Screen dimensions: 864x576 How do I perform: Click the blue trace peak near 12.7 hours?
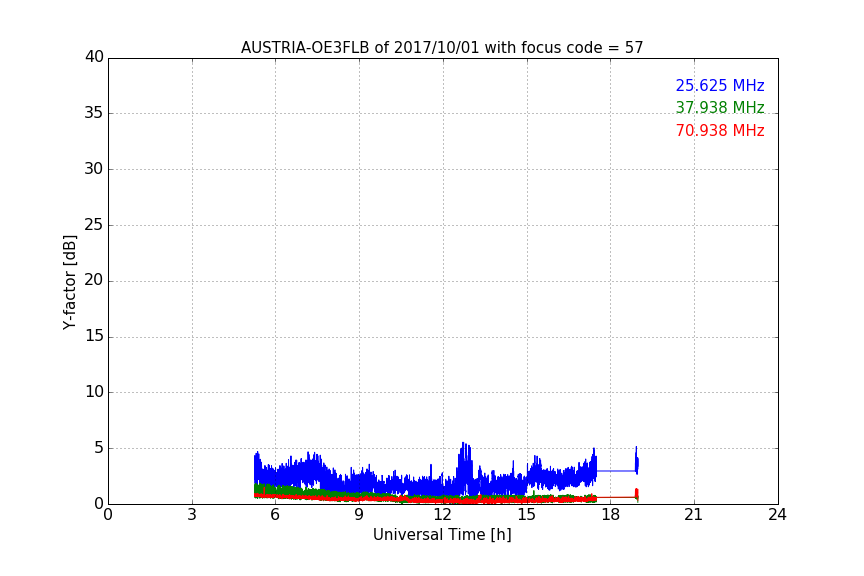(x=464, y=445)
